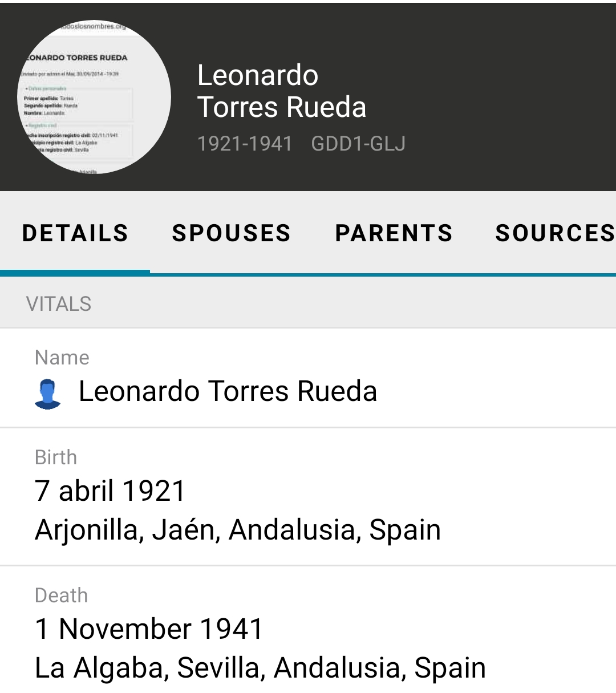
Task: Open the circular profile portrait thumbnail
Action: point(94,97)
